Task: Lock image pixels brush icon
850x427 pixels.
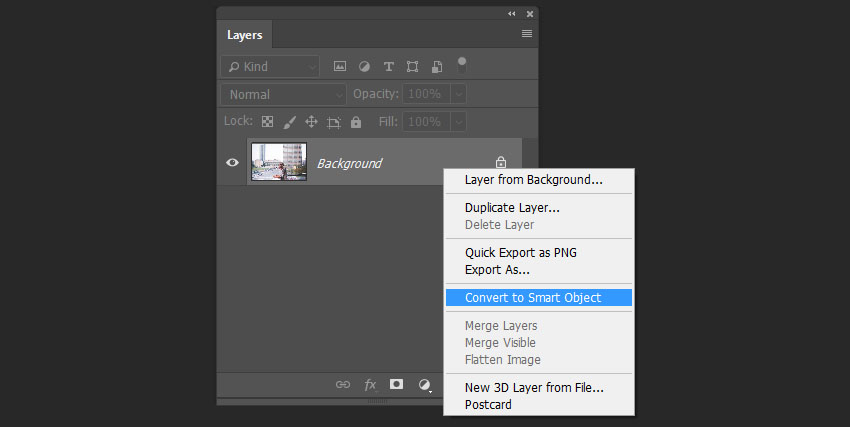Action: pos(289,122)
